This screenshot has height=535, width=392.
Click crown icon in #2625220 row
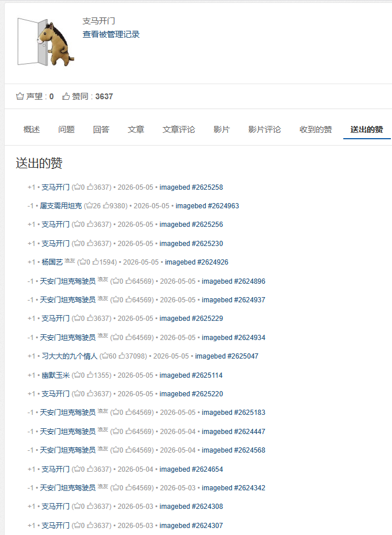coord(77,394)
